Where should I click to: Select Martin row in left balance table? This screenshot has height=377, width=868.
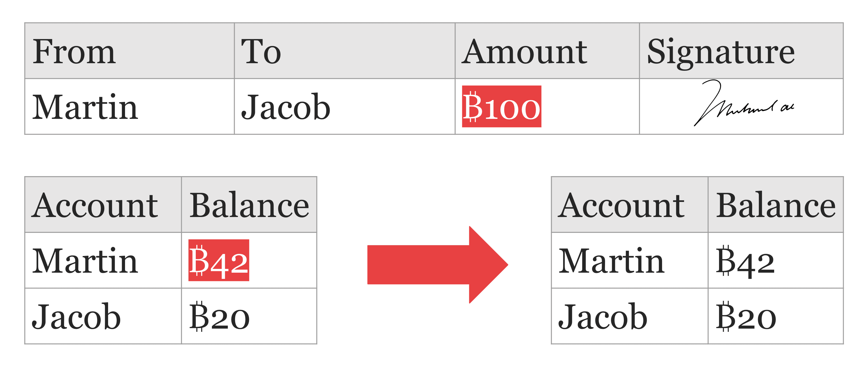pos(85,261)
